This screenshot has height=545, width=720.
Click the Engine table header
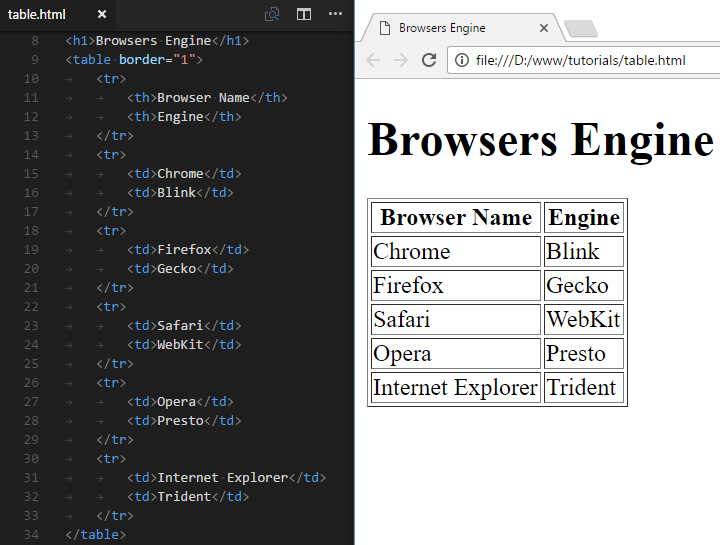584,217
